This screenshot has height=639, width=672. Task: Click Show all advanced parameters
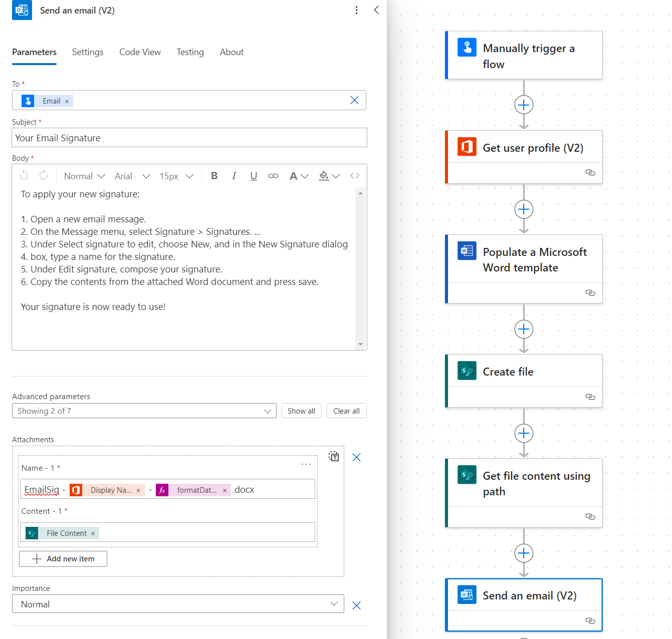pos(301,411)
